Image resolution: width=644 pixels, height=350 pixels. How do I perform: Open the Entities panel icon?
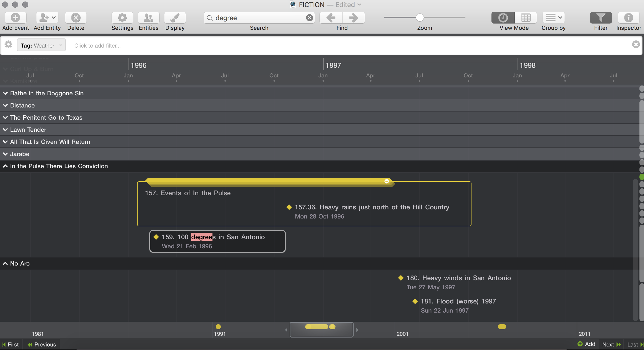[148, 18]
